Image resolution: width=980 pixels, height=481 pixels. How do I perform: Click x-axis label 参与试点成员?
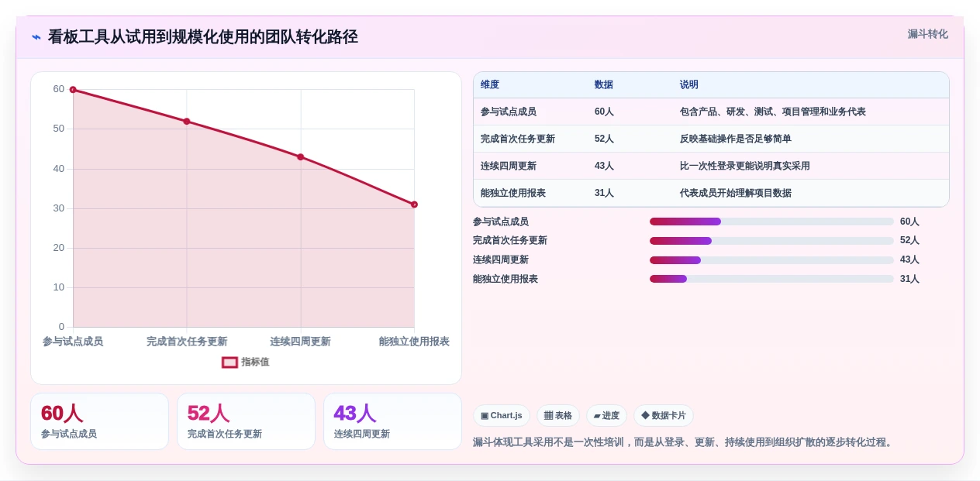coord(73,342)
